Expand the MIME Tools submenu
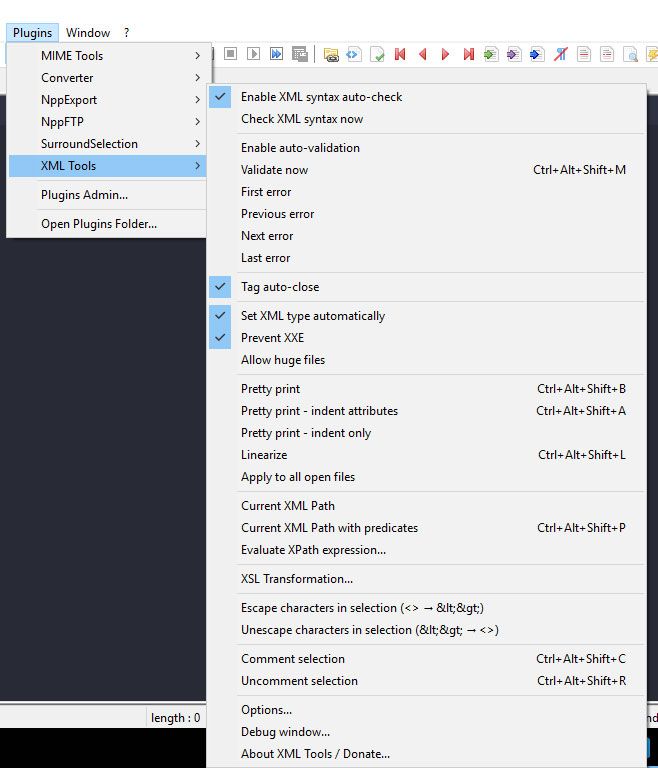 click(x=107, y=56)
